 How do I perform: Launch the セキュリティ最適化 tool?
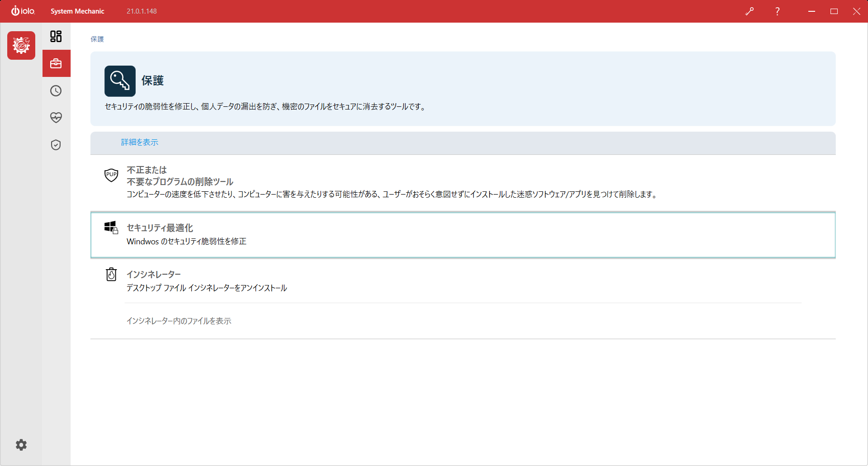click(160, 228)
